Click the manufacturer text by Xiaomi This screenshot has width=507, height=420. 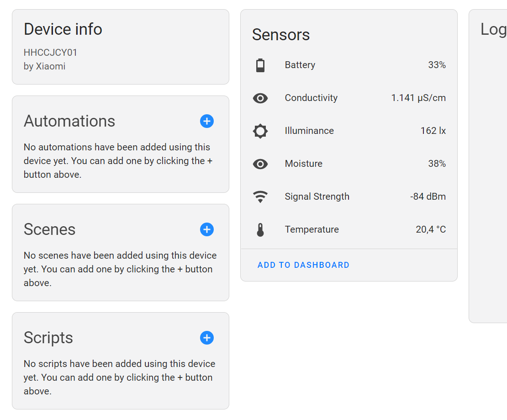pyautogui.click(x=45, y=66)
